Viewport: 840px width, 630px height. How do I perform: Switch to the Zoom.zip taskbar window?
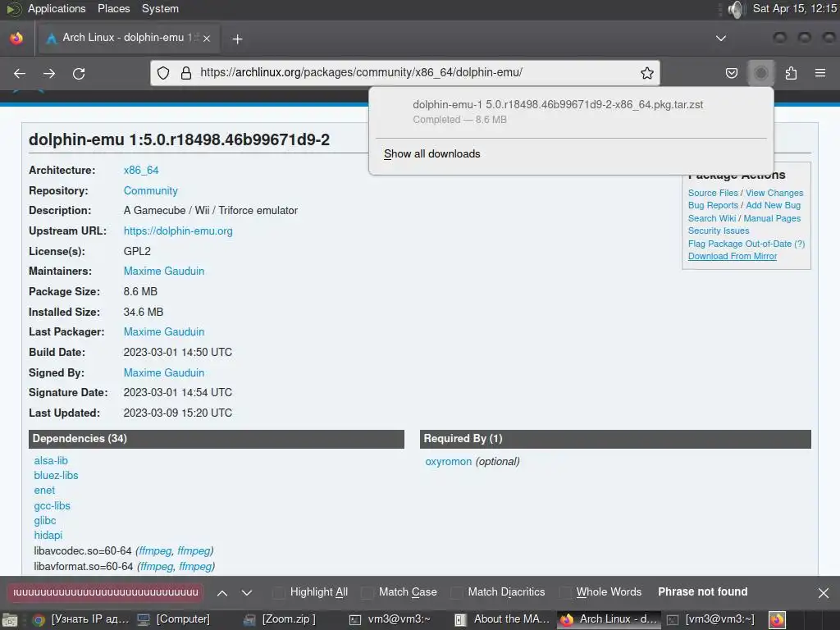click(281, 620)
